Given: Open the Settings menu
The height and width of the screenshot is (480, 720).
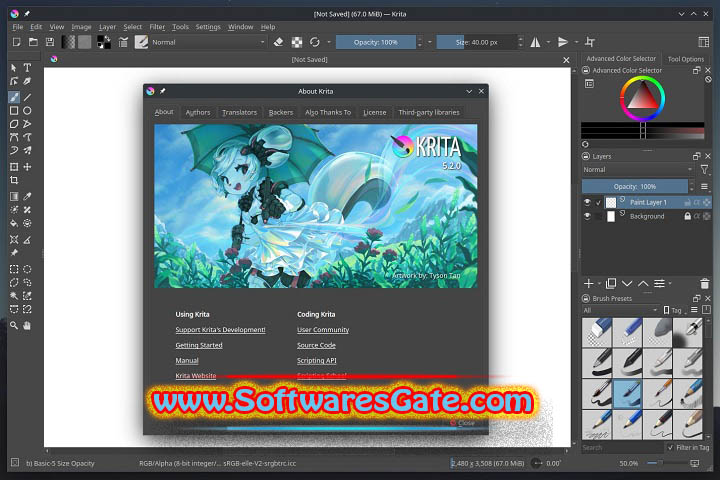Looking at the screenshot, I should [208, 27].
